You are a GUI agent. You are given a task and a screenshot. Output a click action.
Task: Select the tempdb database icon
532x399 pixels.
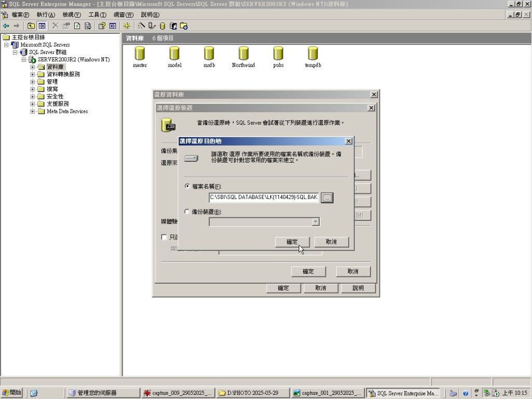313,54
